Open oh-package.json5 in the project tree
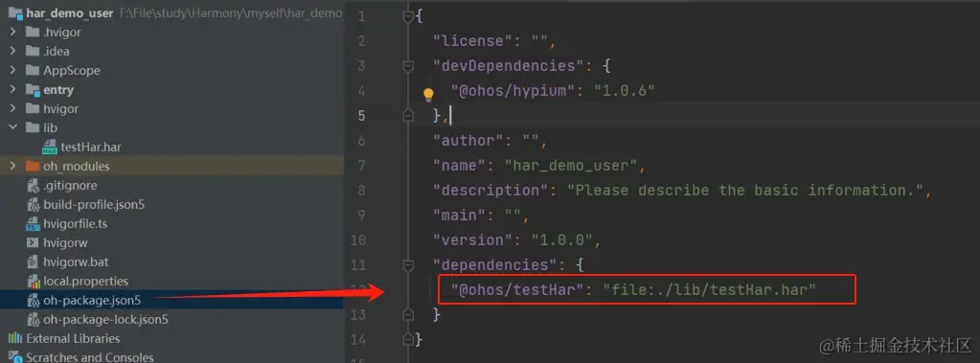Image resolution: width=980 pixels, height=363 pixels. click(92, 301)
